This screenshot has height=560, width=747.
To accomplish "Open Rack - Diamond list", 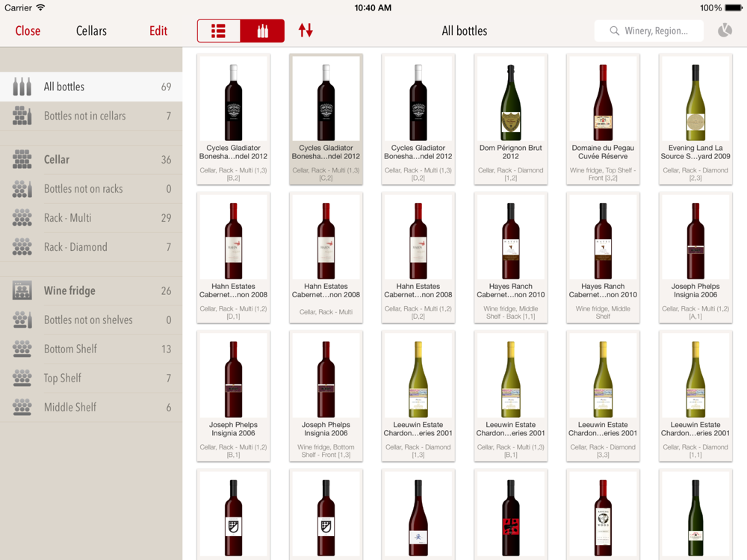I will click(x=91, y=246).
